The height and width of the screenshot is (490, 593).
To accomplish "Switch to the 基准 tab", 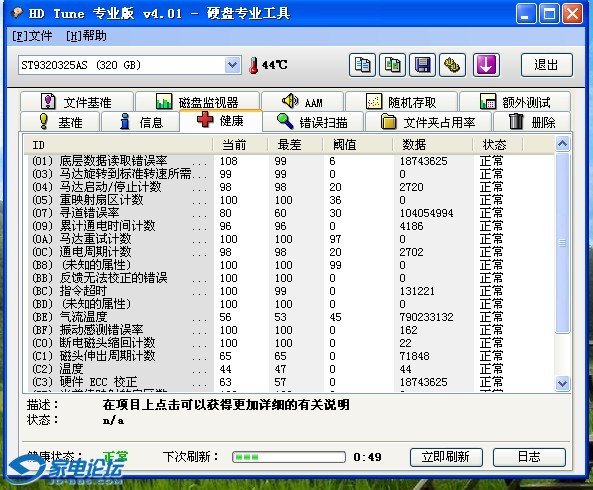I will 61,122.
